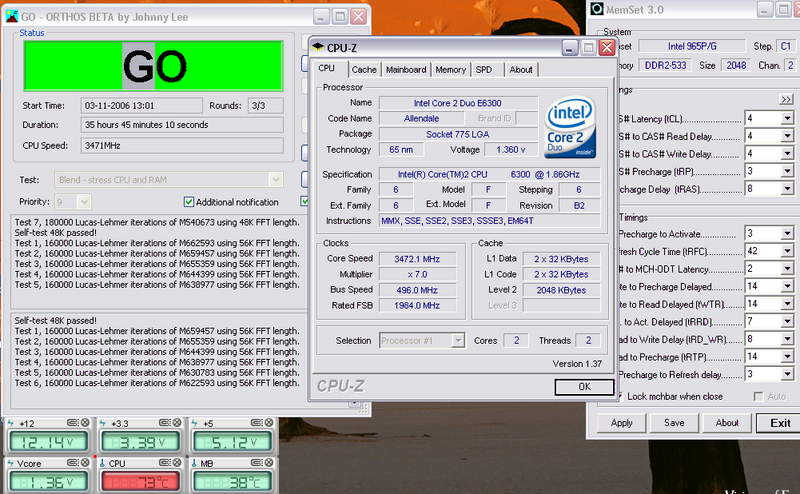Select the CPU tab in CPU-Z
Image resolution: width=800 pixels, height=494 pixels.
[x=327, y=68]
